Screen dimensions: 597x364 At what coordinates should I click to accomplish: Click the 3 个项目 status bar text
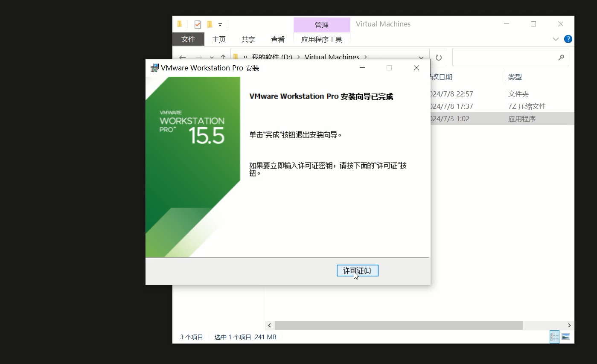click(192, 337)
